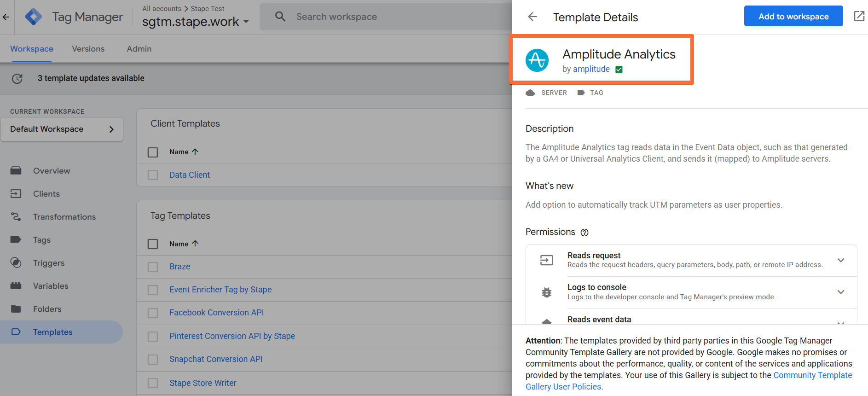Screen dimensions: 868x396
Task: Open Stape Store Writer template
Action: [x=203, y=383]
